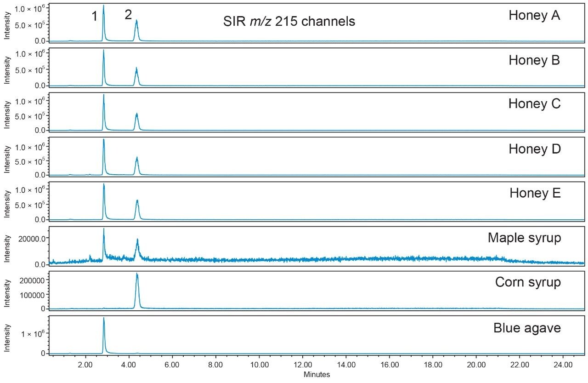Click the 4.00 minutes tick label
The width and height of the screenshot is (588, 383).
tap(129, 365)
